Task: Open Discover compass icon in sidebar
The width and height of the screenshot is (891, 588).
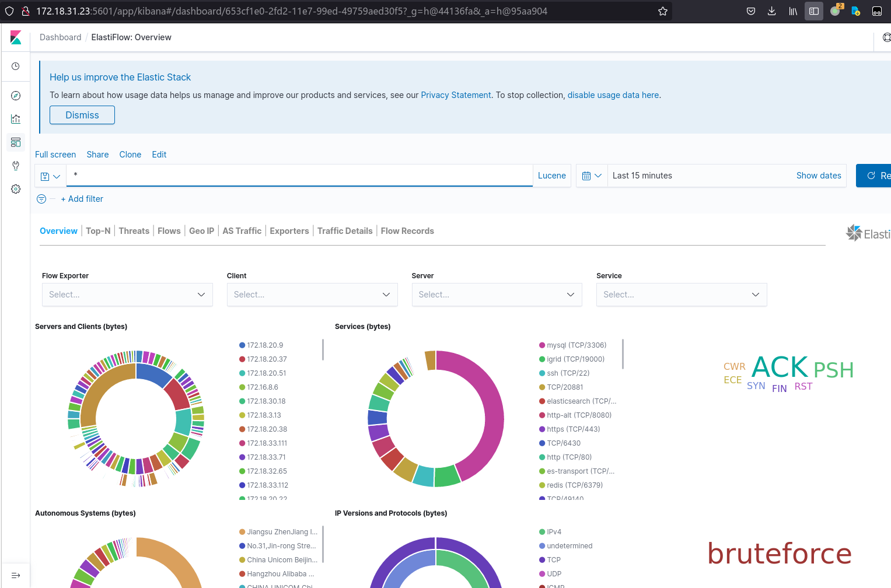Action: pos(16,96)
